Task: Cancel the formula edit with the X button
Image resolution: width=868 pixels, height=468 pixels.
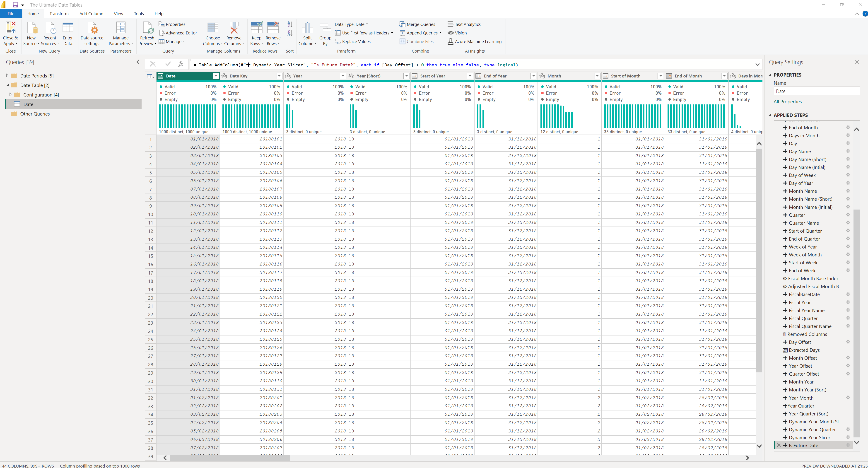Action: click(x=153, y=64)
